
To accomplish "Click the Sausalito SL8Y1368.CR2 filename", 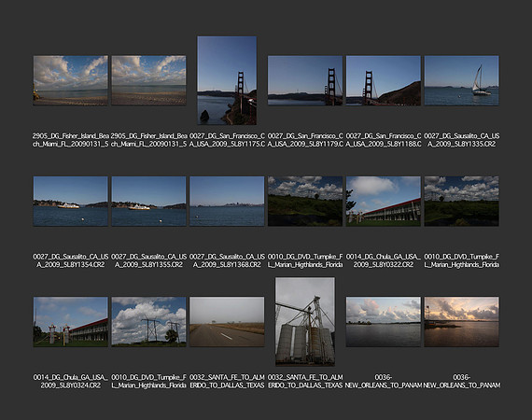I will pos(227,260).
